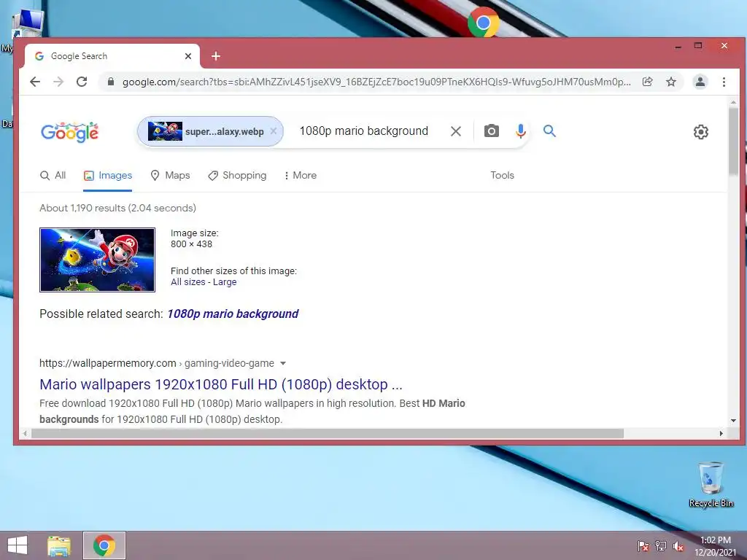747x560 pixels.
Task: Click the vertical scrollbar down arrow
Action: [733, 421]
